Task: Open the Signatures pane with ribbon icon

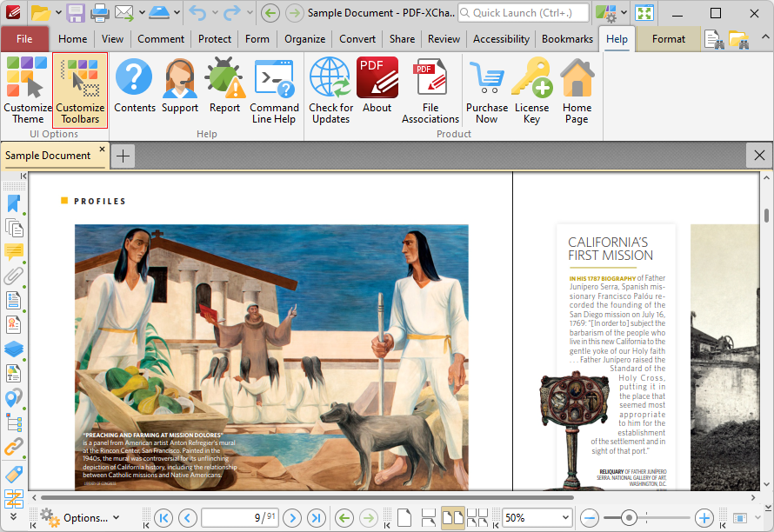Action: [14, 324]
